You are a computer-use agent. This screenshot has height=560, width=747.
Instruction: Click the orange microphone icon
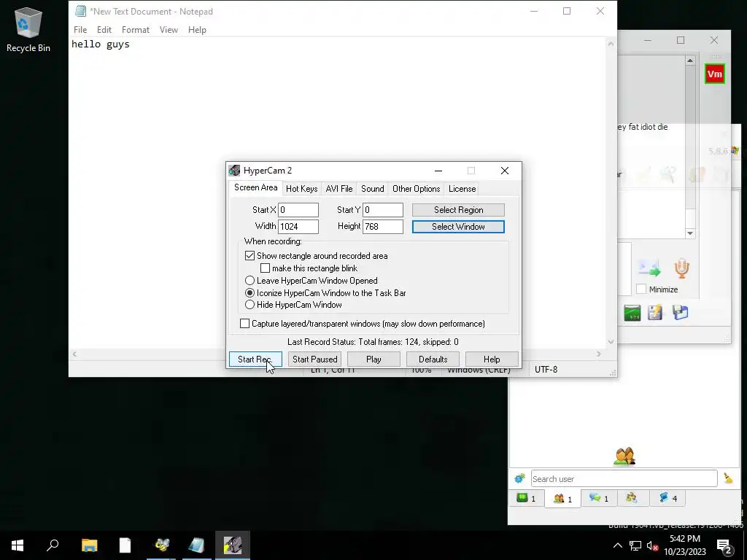pyautogui.click(x=681, y=268)
